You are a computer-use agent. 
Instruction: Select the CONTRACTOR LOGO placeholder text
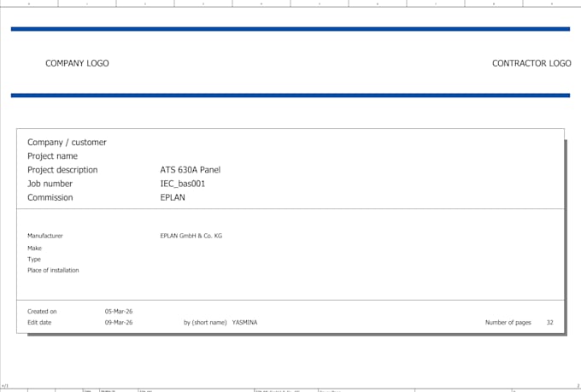[531, 63]
